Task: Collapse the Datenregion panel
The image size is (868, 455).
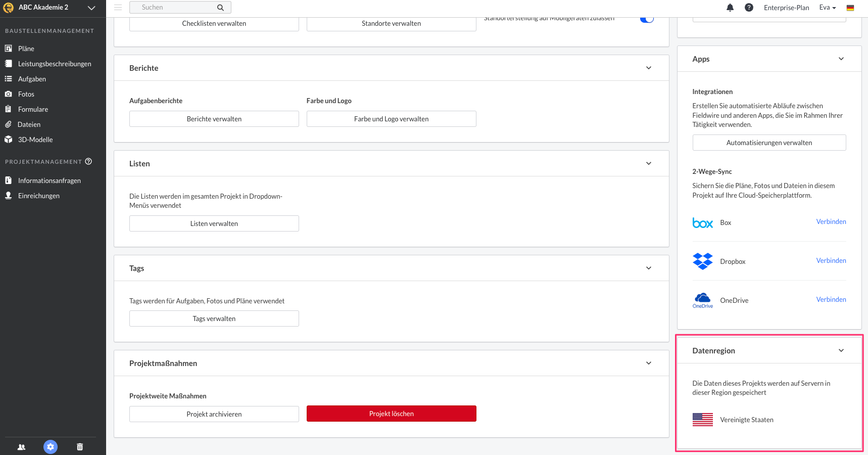Action: tap(841, 350)
